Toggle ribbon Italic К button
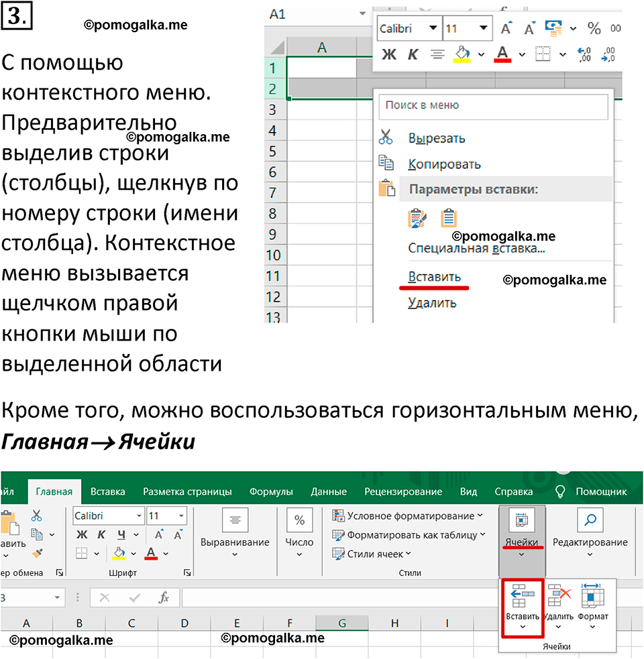Image resolution: width=644 pixels, height=659 pixels. tap(101, 534)
